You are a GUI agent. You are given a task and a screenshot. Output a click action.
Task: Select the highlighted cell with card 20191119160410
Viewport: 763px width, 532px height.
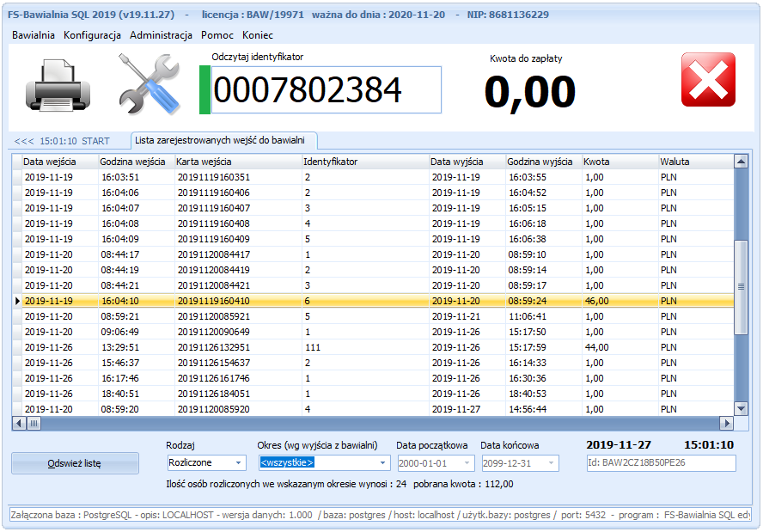239,302
